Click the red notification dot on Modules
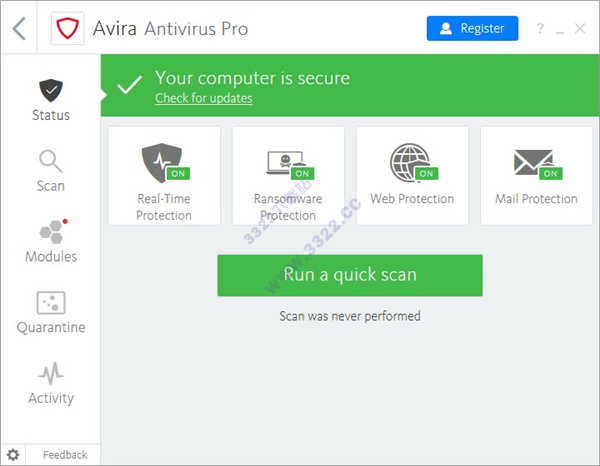 65,221
